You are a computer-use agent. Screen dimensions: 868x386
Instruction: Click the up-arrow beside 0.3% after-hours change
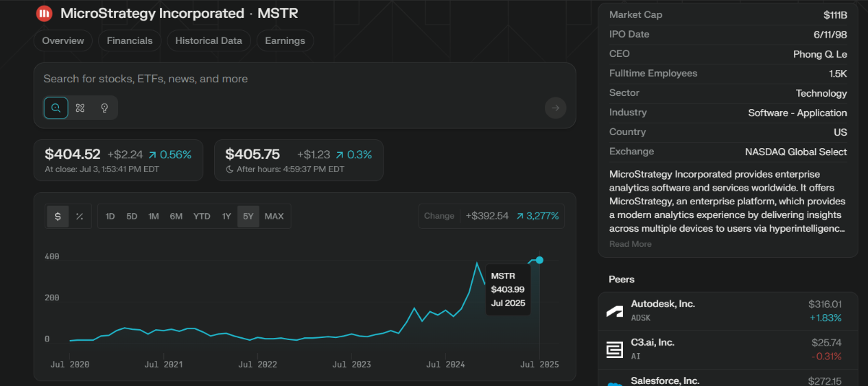[340, 155]
